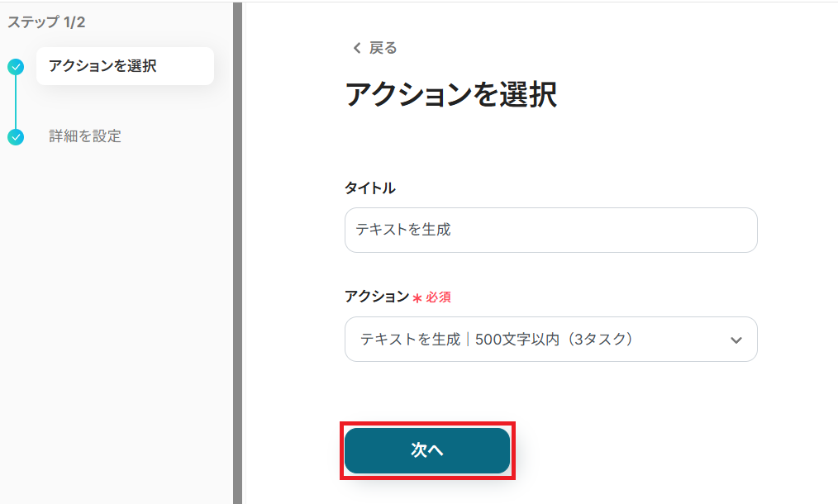The height and width of the screenshot is (504, 838).
Task: Click the テキストを生成 text inside title field
Action: (403, 230)
